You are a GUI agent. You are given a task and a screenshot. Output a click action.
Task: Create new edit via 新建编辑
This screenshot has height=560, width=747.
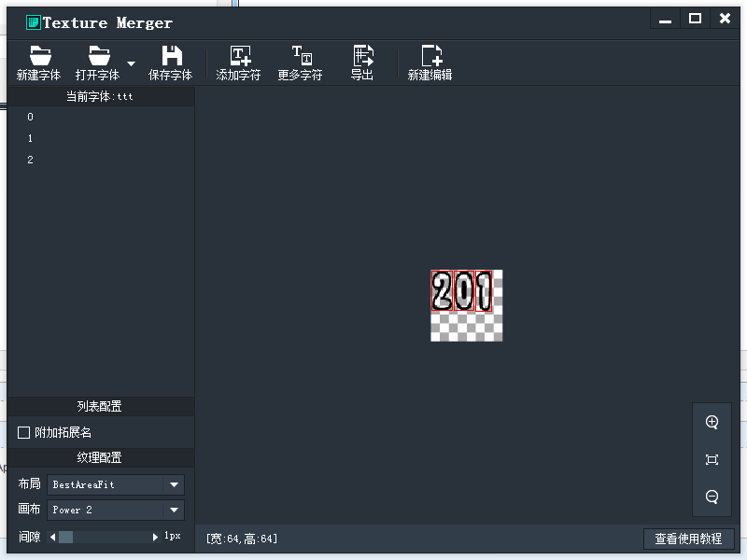tap(430, 63)
